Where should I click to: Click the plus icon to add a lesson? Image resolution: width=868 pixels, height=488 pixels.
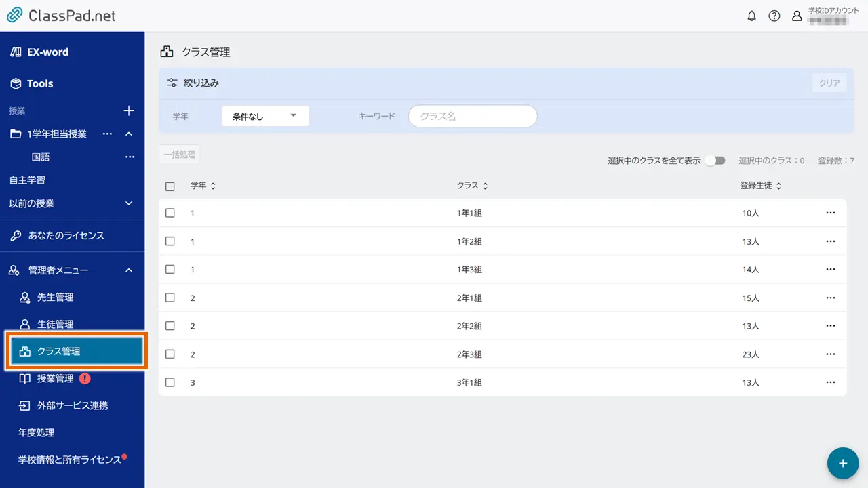[x=129, y=110]
